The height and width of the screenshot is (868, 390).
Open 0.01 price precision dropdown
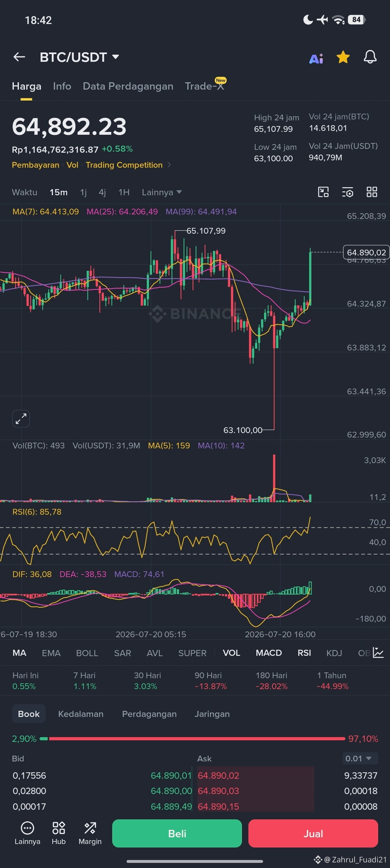point(360,759)
